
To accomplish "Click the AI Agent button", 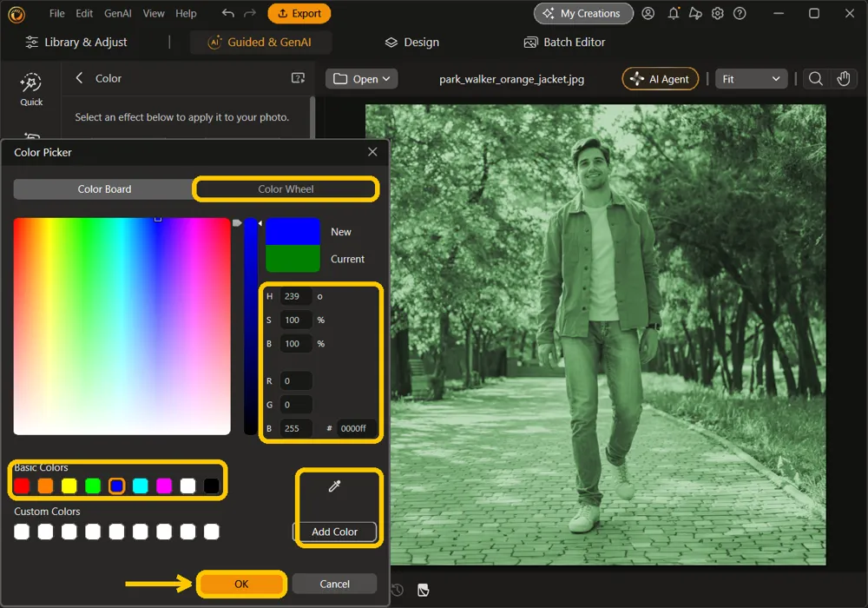I will (661, 79).
